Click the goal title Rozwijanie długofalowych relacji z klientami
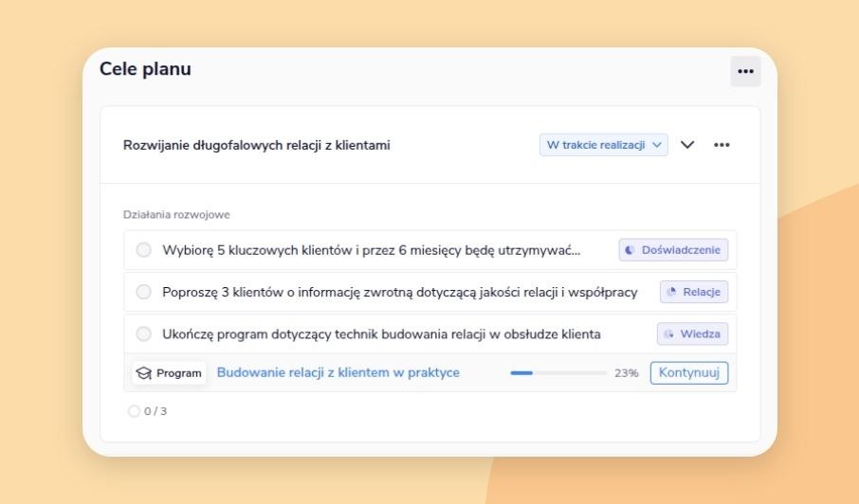Image resolution: width=859 pixels, height=504 pixels. coord(256,145)
